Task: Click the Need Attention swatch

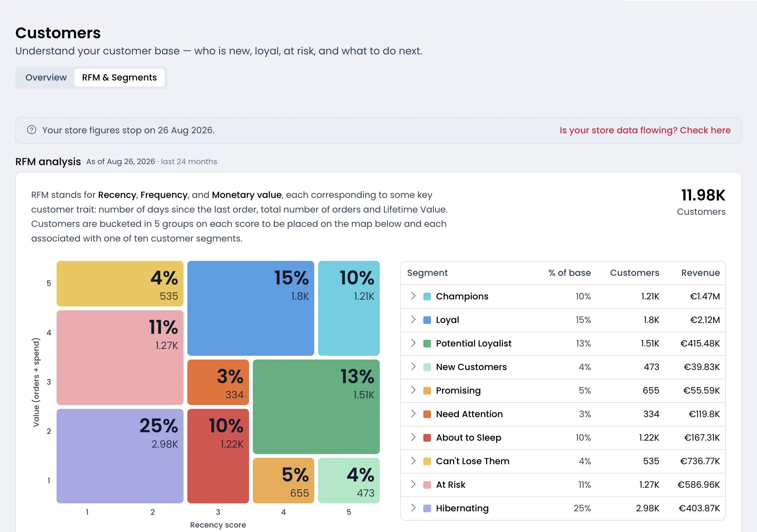Action: pyautogui.click(x=427, y=414)
